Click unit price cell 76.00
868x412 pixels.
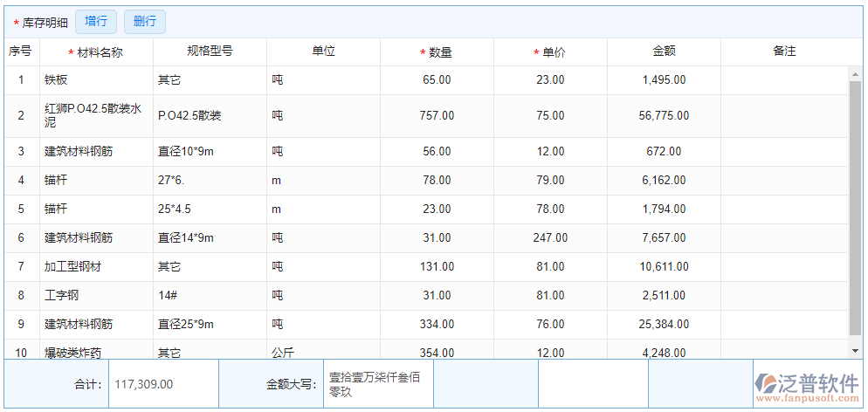coord(550,324)
